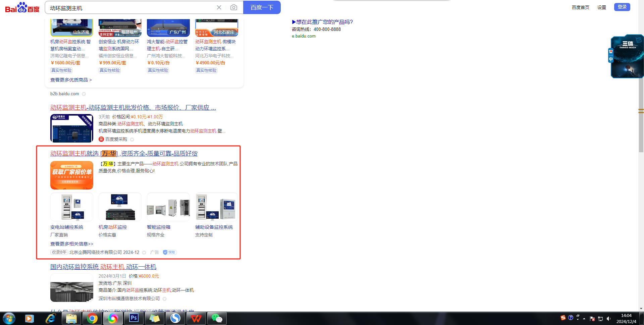Open product link 鸿大智能-动环监控管理主机
The height and width of the screenshot is (325, 644).
[167, 45]
